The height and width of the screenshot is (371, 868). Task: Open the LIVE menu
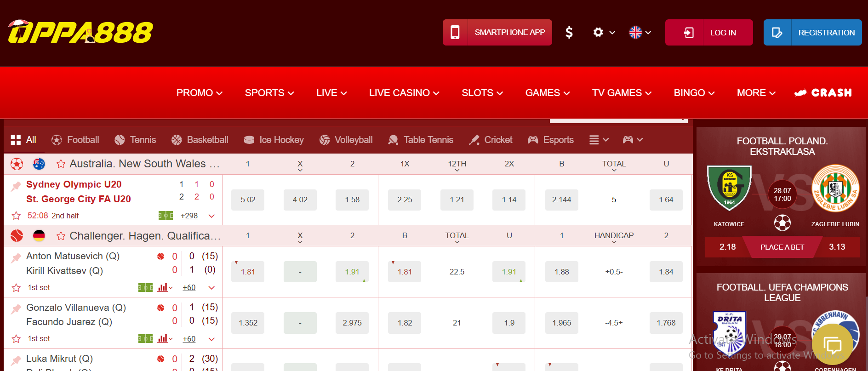[x=331, y=93]
